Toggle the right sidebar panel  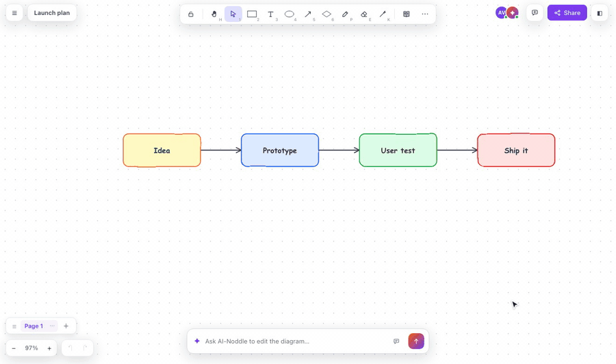[x=600, y=13]
